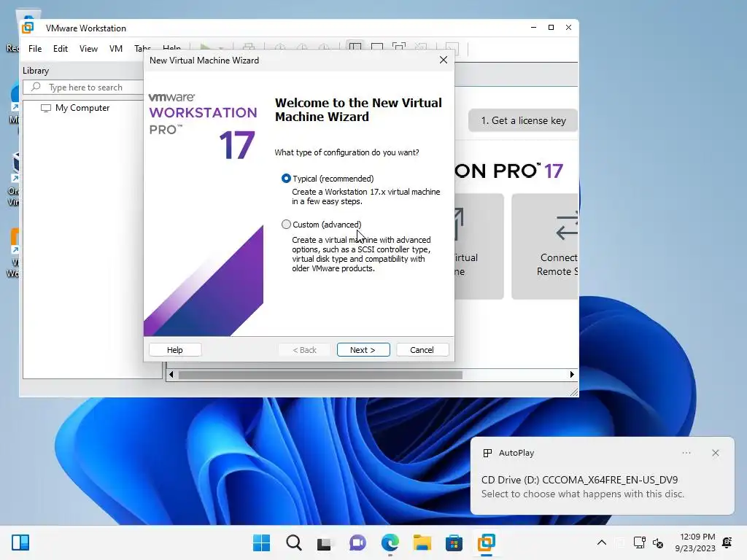Click the left arrow of the horizontal scrollbar
Image resolution: width=747 pixels, height=560 pixels.
pyautogui.click(x=171, y=375)
